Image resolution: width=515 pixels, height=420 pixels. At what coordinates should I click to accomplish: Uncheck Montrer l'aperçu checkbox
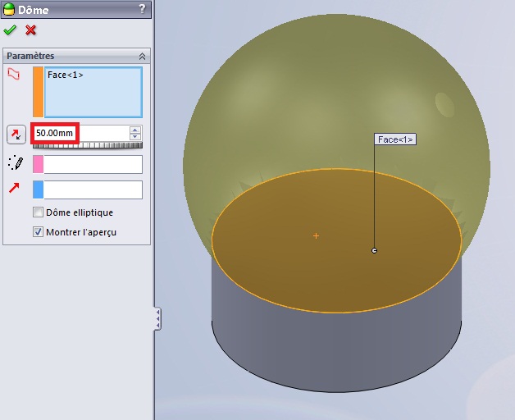point(38,232)
